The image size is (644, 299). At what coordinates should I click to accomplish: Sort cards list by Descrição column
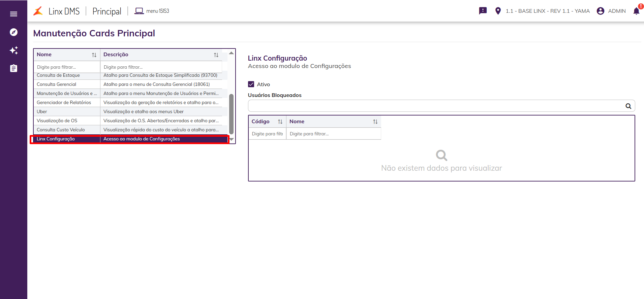point(216,55)
